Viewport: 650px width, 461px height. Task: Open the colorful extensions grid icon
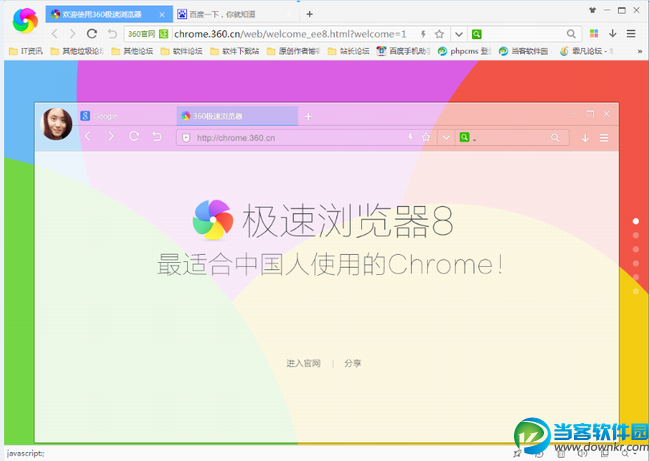594,34
